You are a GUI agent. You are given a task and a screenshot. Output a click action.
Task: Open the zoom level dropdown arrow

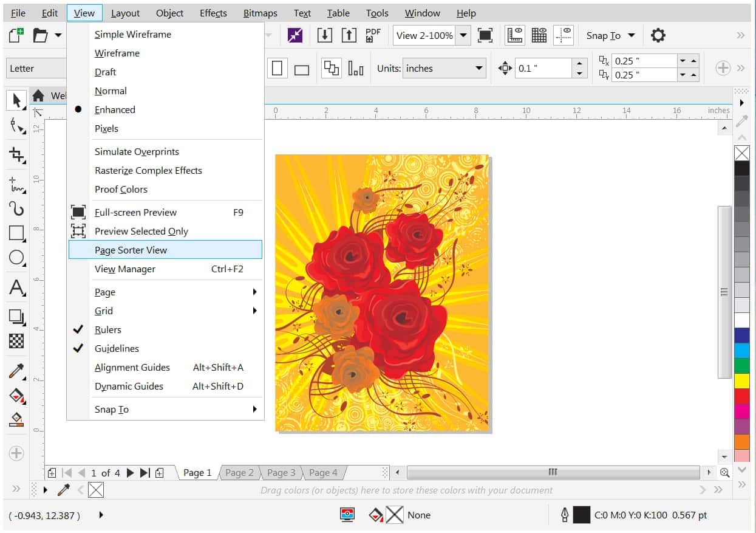(463, 35)
